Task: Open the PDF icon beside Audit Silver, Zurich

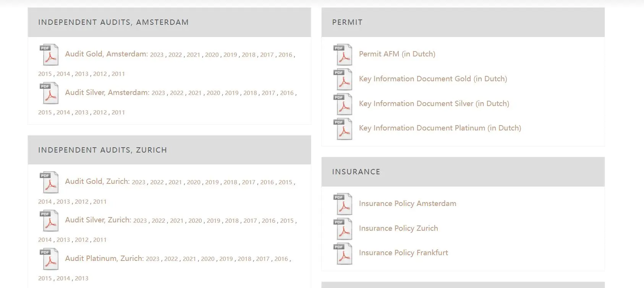Action: point(49,221)
